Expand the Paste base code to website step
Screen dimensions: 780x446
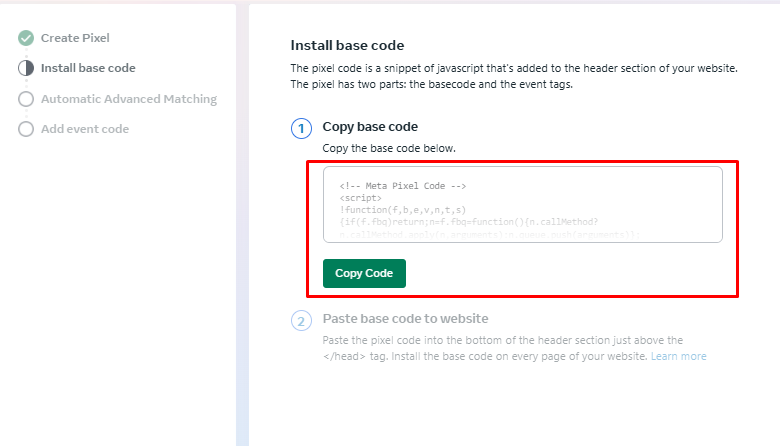click(x=405, y=319)
